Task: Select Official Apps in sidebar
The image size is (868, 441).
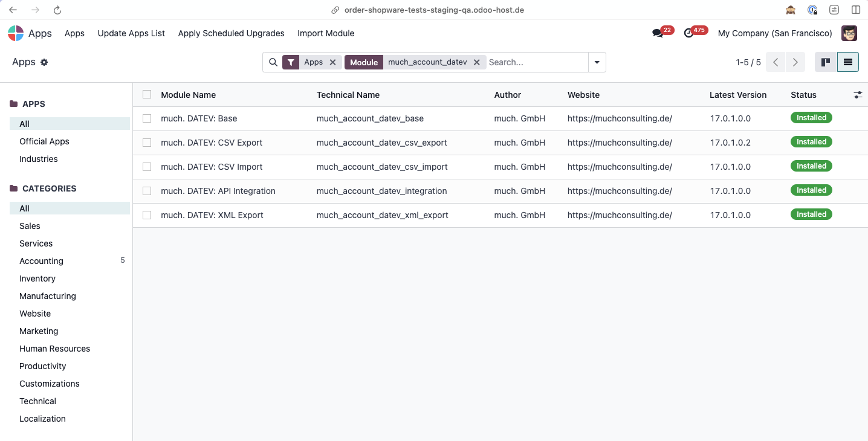Action: coord(70,141)
